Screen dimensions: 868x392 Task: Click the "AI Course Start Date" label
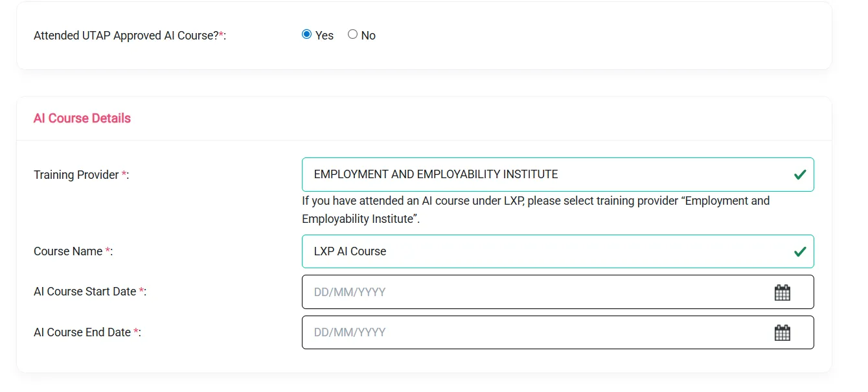(x=90, y=292)
